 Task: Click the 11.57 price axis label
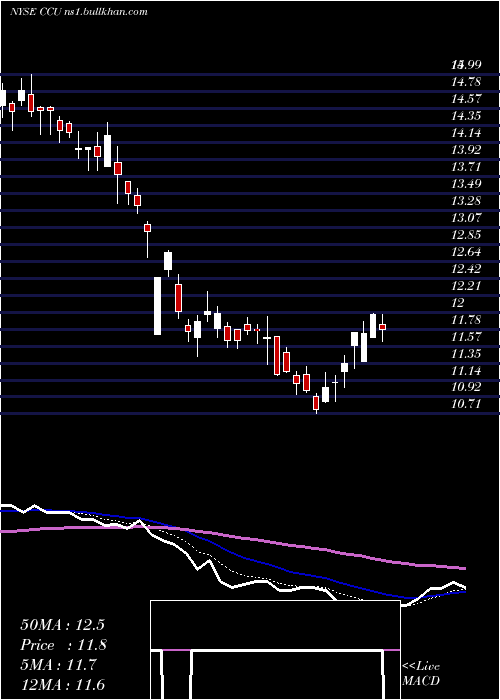(466, 337)
